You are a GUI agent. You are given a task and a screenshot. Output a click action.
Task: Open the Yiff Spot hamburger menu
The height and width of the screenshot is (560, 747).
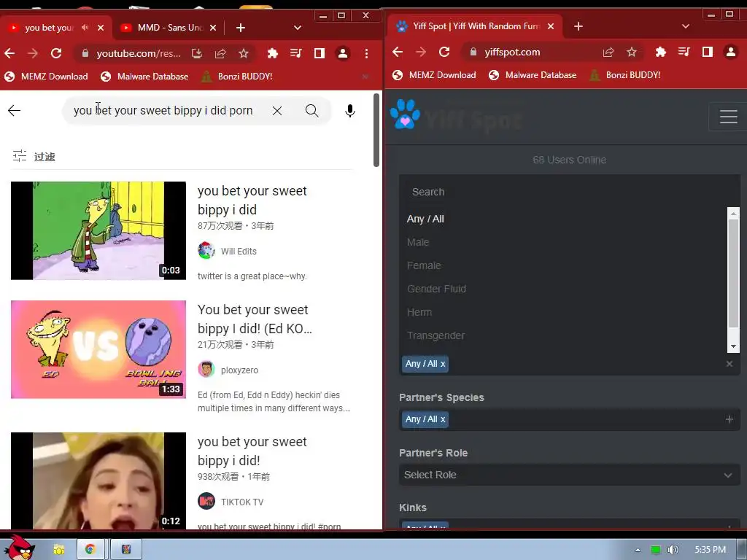point(728,117)
